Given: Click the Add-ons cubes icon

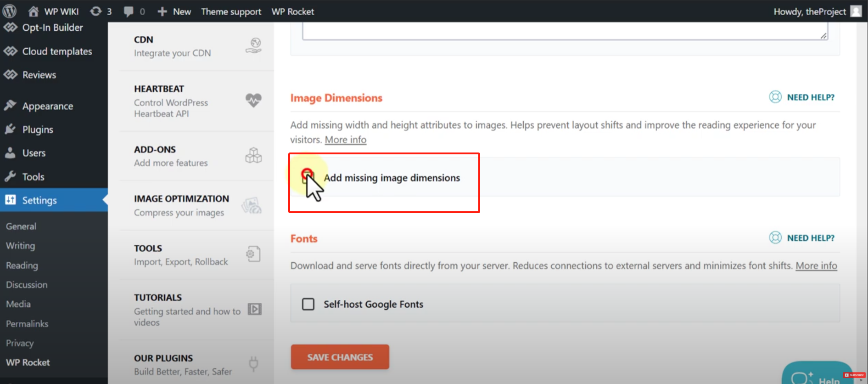Looking at the screenshot, I should click(253, 156).
